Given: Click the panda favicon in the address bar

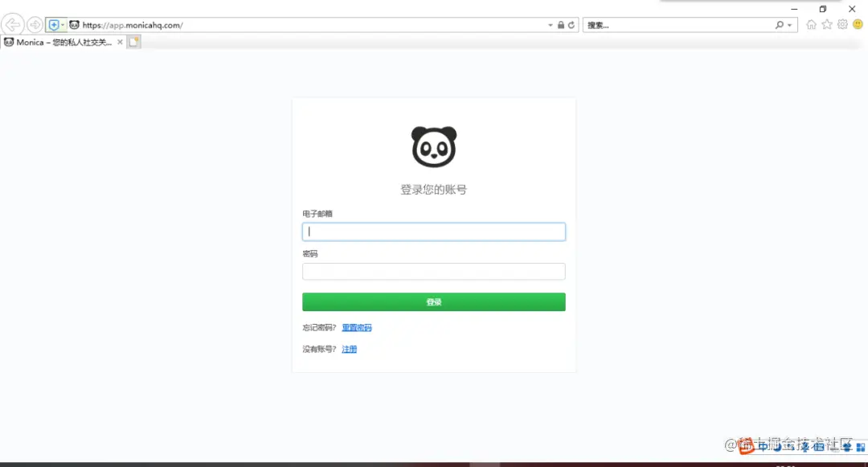Looking at the screenshot, I should pos(74,25).
